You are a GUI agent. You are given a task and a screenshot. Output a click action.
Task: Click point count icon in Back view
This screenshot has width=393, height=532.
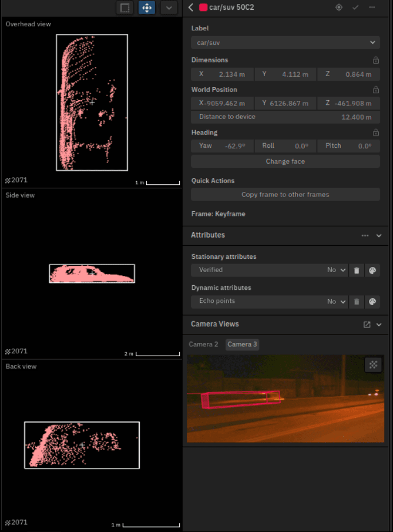8,522
